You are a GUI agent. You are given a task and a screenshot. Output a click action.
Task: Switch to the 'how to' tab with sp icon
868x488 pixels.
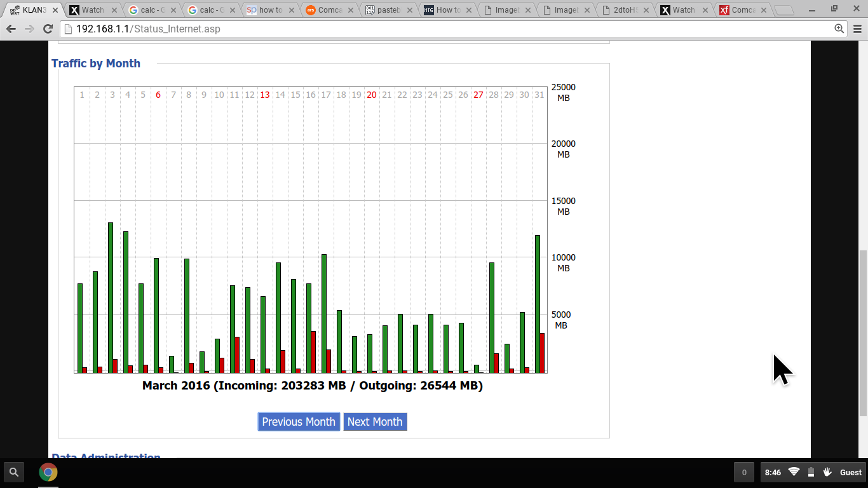pyautogui.click(x=270, y=10)
